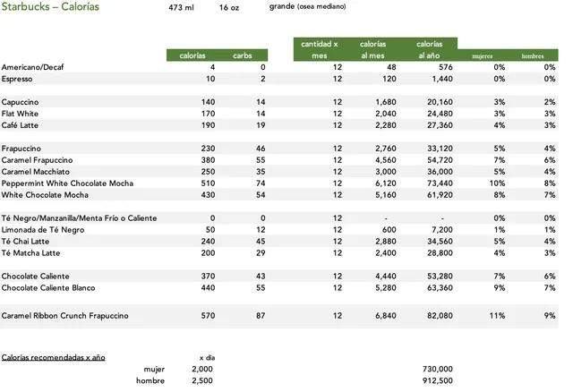Select Té Chai Latte yearly 34,560
This screenshot has width=573, height=392.
(440, 242)
